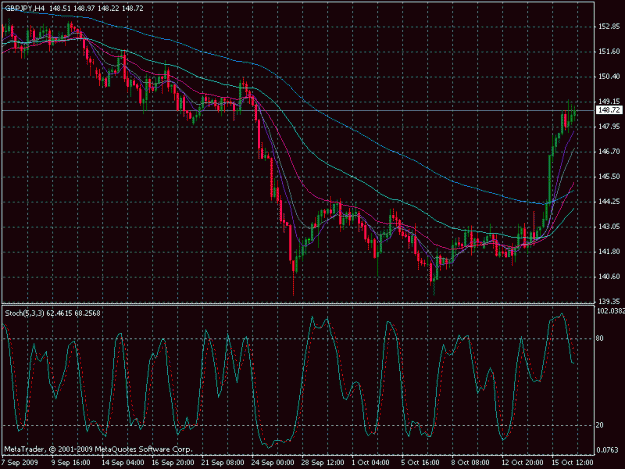Click the 21 Sep 08:00 time label
Screen dimensions: 625x469
[x=223, y=463]
